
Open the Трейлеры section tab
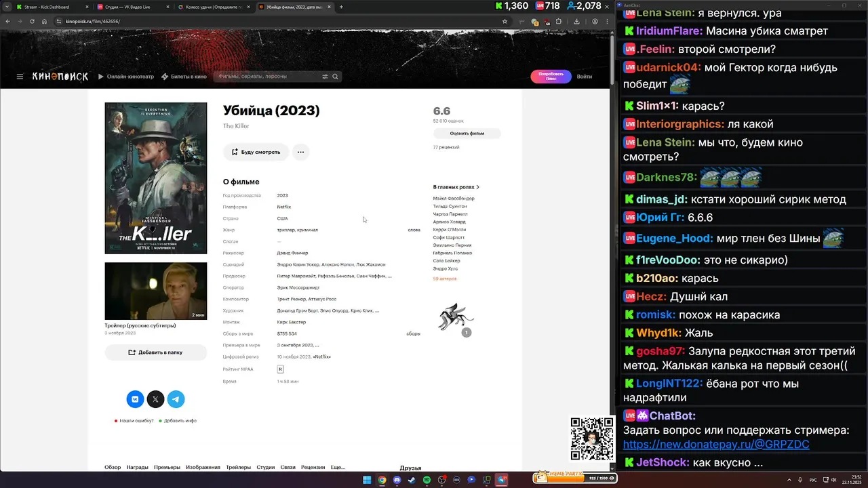(239, 468)
